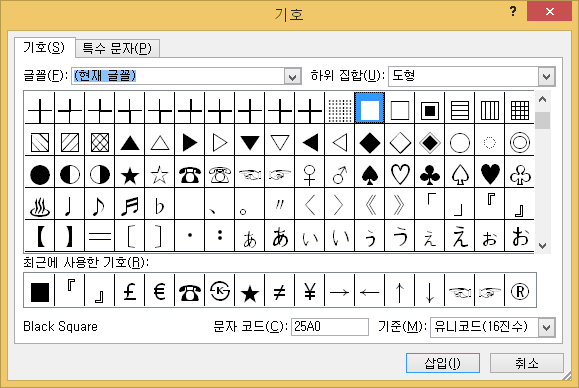579x388 pixels.
Task: Select the black left-pointing triangle
Action: pos(310,142)
